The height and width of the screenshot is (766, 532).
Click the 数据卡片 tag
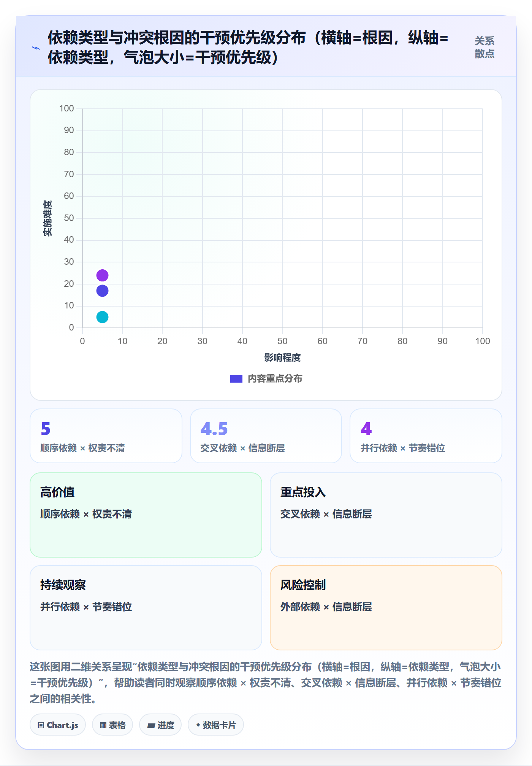[216, 725]
